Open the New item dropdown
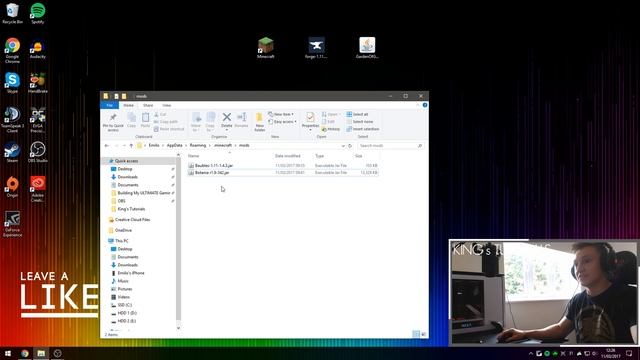 [x=281, y=114]
